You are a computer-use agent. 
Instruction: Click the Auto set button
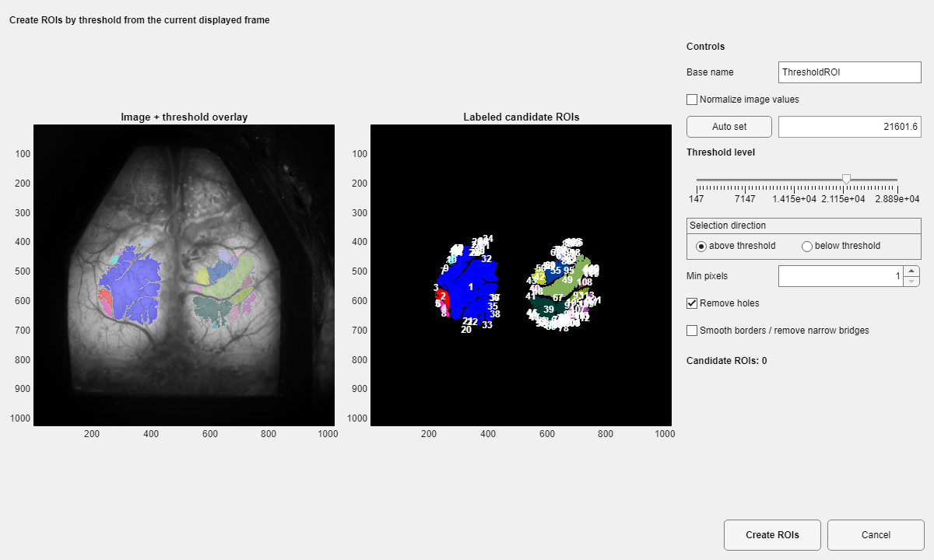(729, 127)
